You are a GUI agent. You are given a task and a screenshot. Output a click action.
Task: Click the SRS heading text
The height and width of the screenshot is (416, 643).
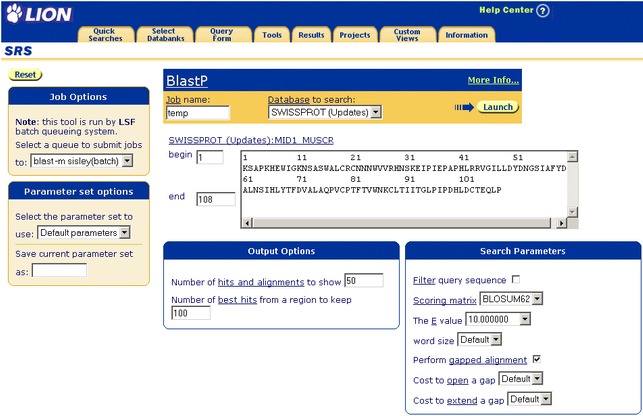(18, 51)
